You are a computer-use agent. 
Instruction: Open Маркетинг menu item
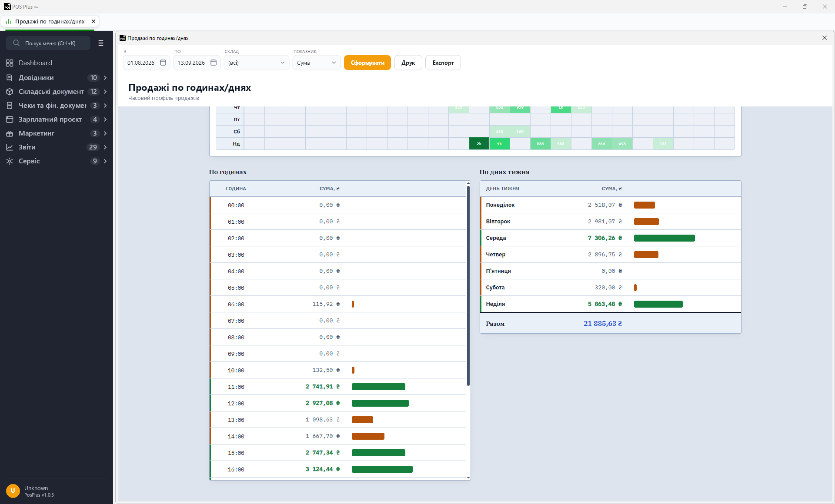tap(57, 133)
